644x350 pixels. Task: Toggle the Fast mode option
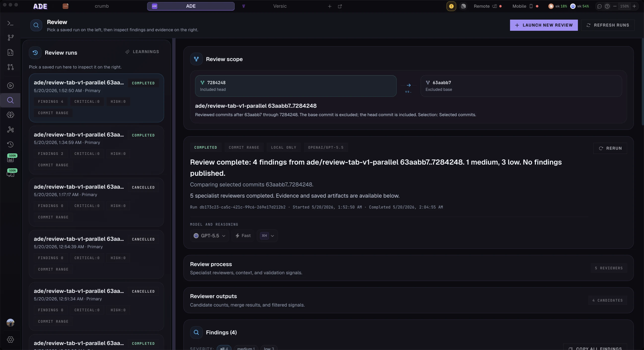[243, 236]
